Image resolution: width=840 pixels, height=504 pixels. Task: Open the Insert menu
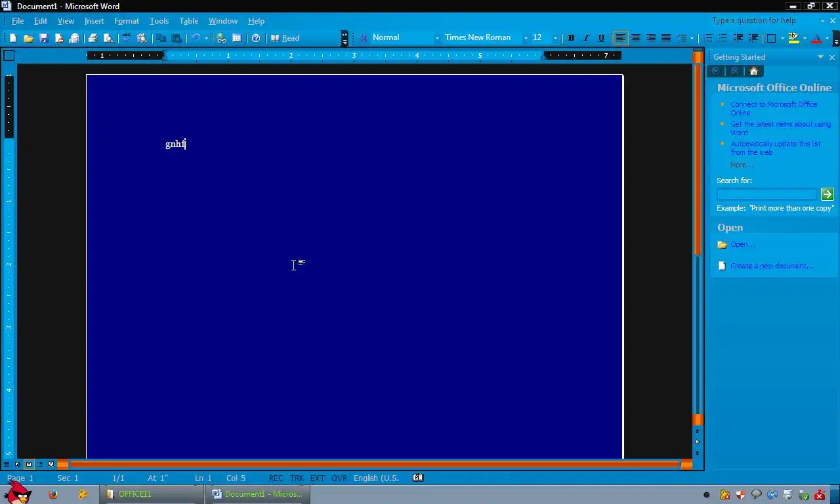[x=94, y=21]
